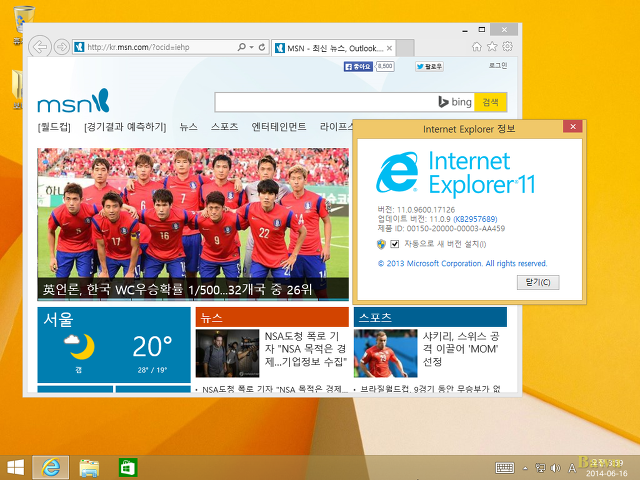The image size is (640, 480).
Task: Click the KB2957689 update link
Action: 475,219
